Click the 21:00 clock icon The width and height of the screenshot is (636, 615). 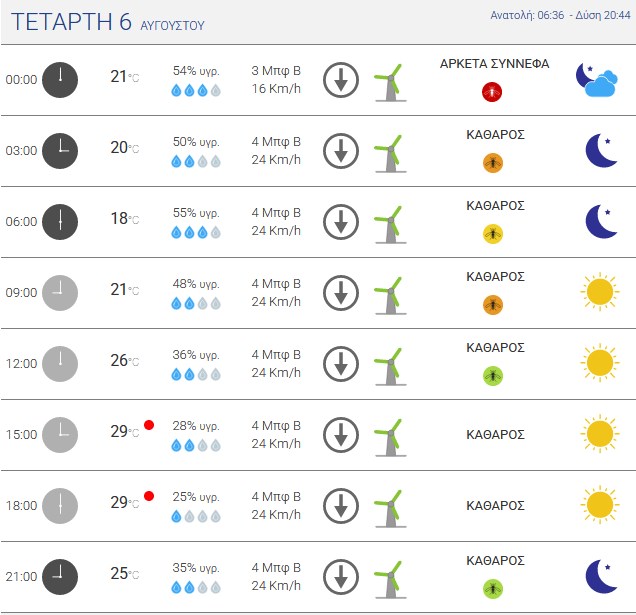[x=60, y=576]
